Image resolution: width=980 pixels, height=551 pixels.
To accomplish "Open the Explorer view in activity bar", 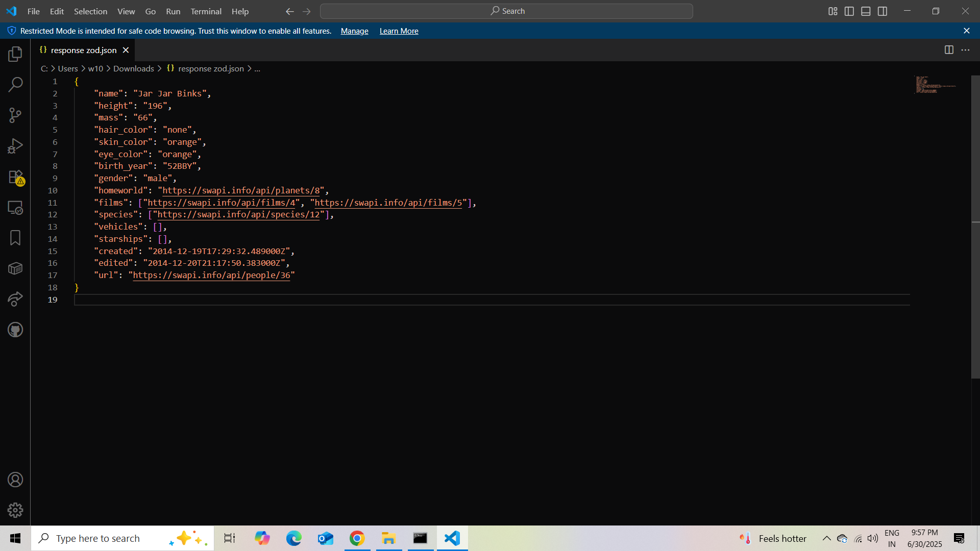I will pos(15,54).
